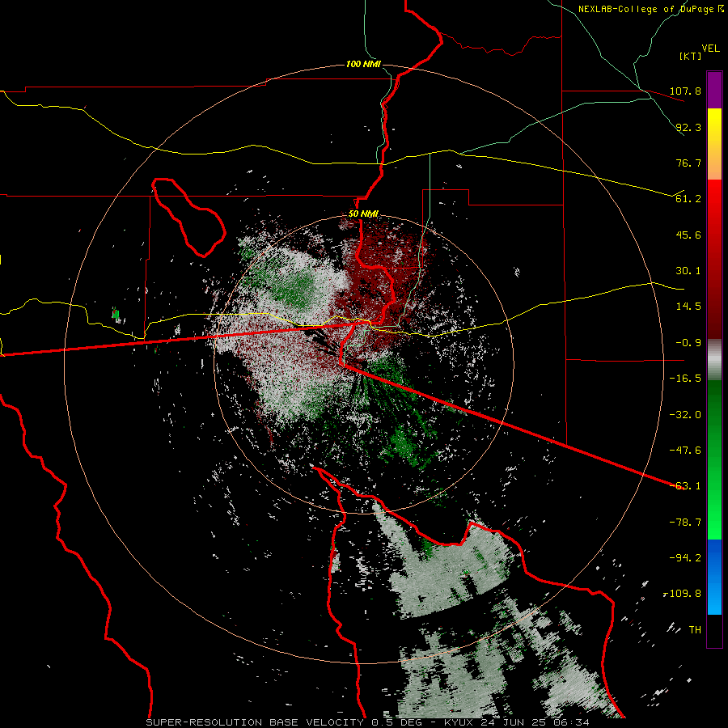Viewport: 728px width, 728px height.
Task: Click the 30.1 velocity scale value
Action: pos(688,271)
